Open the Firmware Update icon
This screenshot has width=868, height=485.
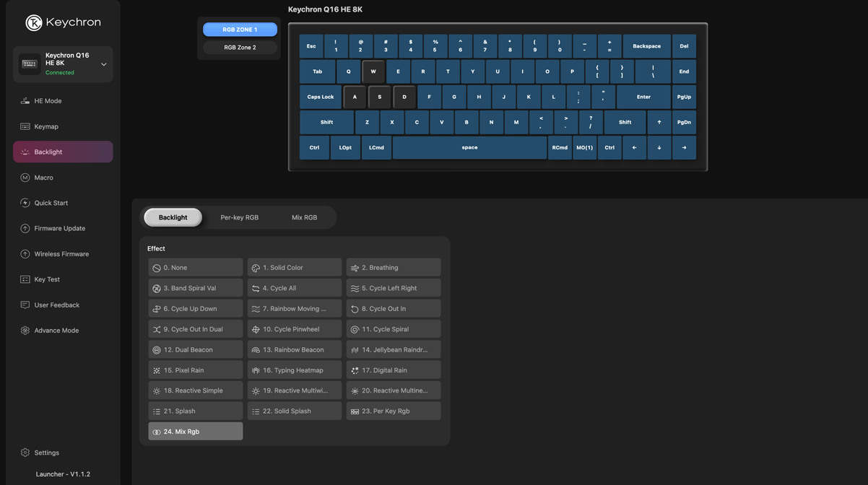click(25, 229)
